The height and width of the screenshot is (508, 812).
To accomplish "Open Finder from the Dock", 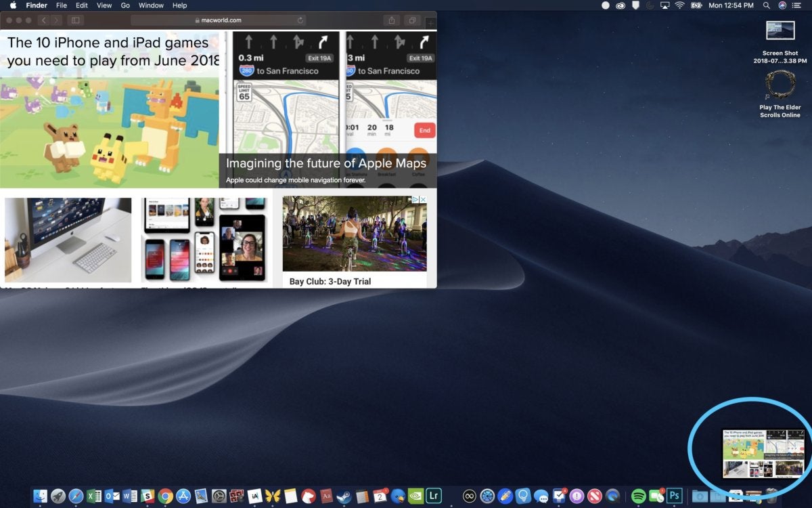I will point(40,496).
